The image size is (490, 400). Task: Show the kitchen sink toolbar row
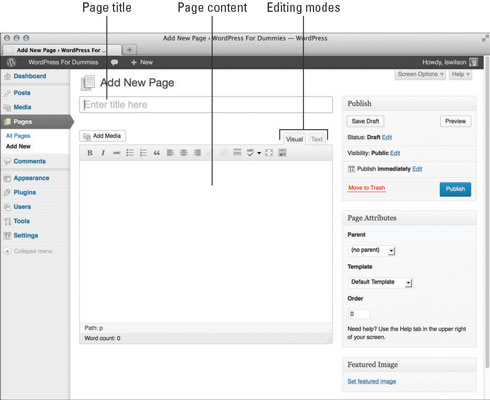click(282, 153)
